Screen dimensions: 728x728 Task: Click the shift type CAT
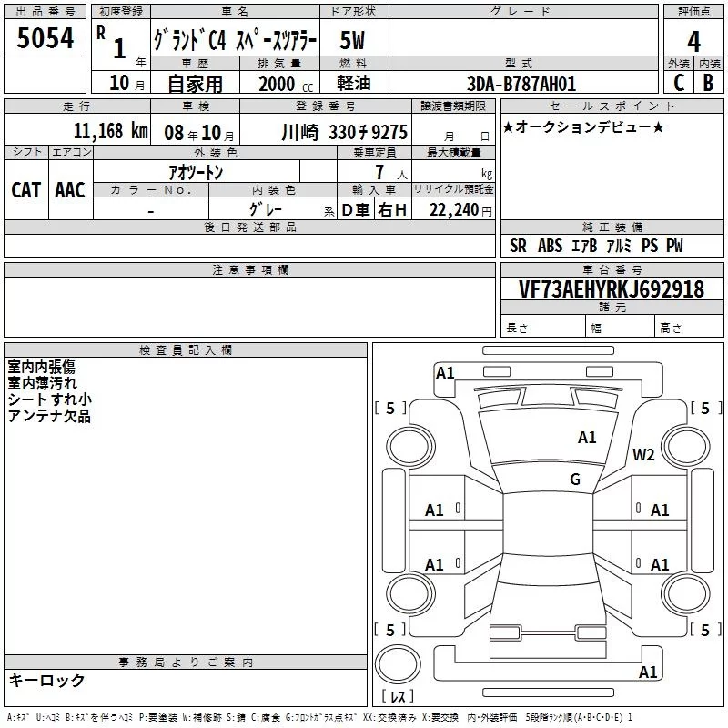(x=26, y=190)
